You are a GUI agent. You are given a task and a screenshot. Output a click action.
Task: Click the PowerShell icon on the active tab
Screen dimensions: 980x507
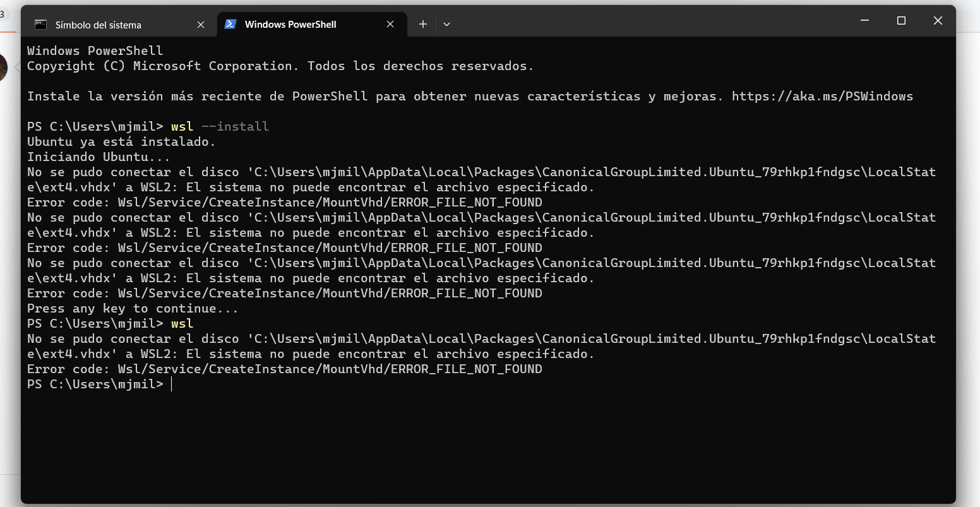230,24
